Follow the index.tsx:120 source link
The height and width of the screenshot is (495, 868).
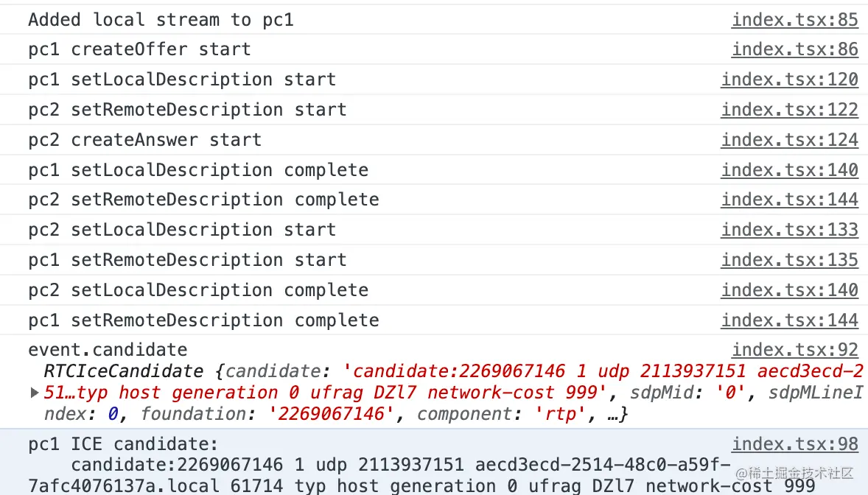789,80
